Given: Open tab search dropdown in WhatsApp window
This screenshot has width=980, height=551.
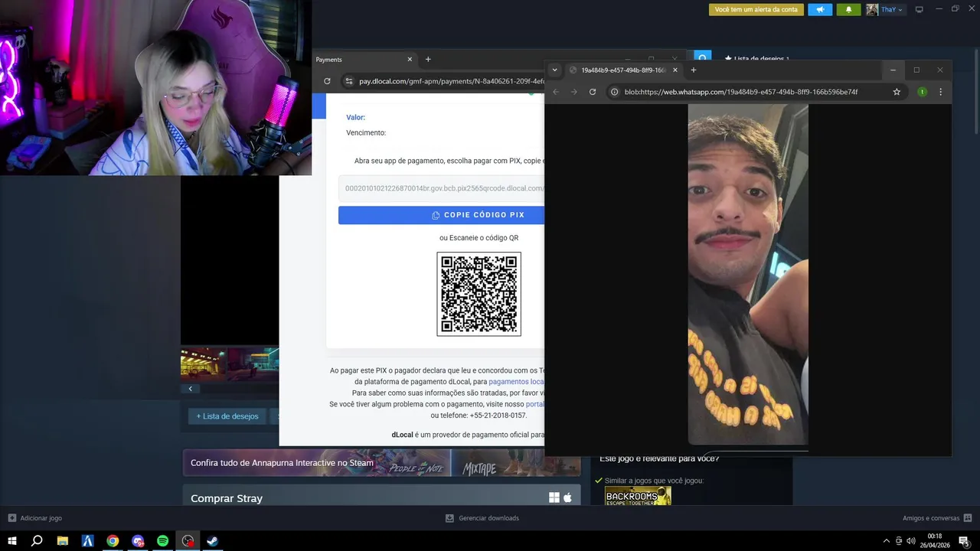Looking at the screenshot, I should tap(555, 70).
